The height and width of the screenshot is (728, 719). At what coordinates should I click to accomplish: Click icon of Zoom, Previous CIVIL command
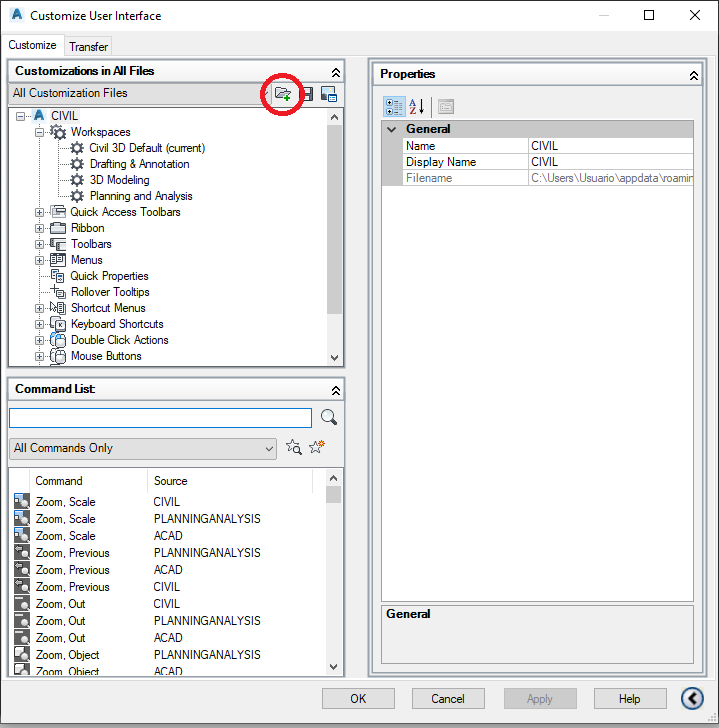pyautogui.click(x=21, y=586)
